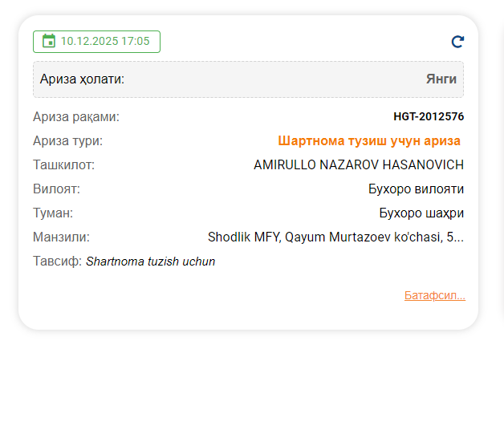Click the Манзили label
The width and height of the screenshot is (504, 434).
pos(61,237)
